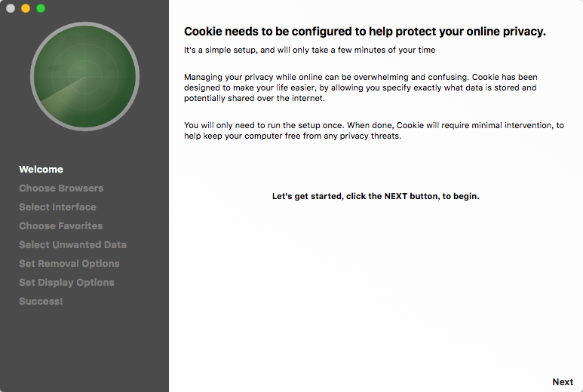The width and height of the screenshot is (583, 392).
Task: Jump to Set Removal Options step
Action: click(x=69, y=264)
